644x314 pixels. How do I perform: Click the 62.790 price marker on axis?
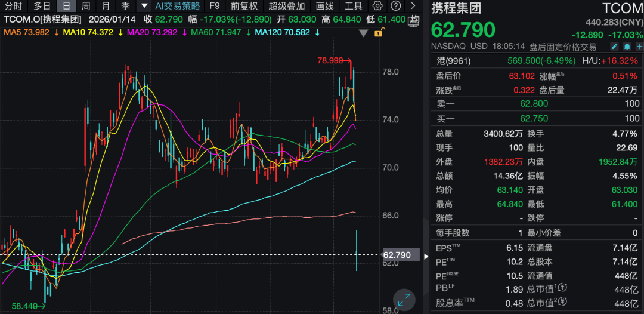coord(397,255)
